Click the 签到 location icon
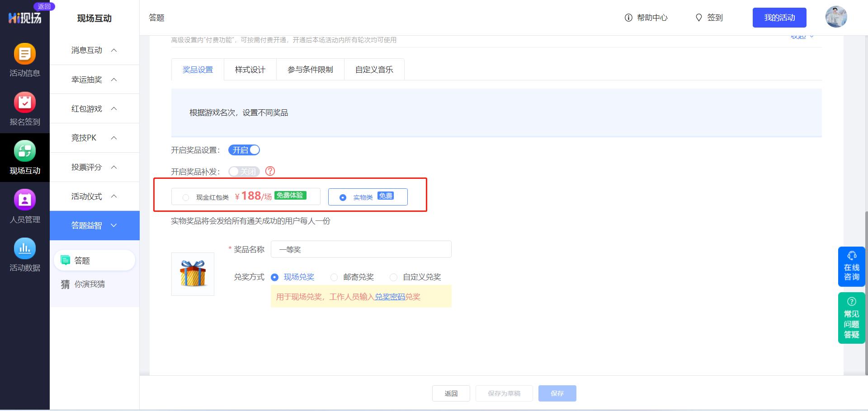This screenshot has height=411, width=868. 699,18
